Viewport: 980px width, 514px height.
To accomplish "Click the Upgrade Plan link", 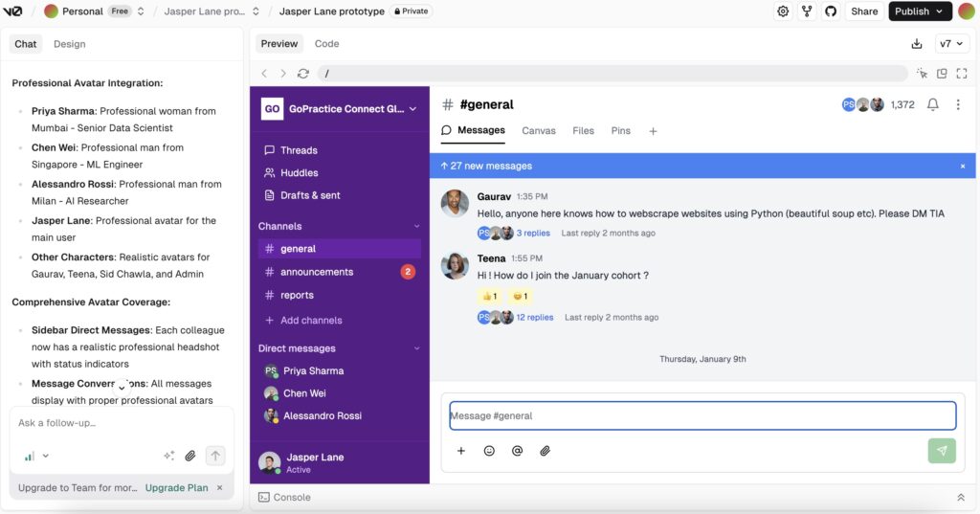I will pos(176,488).
